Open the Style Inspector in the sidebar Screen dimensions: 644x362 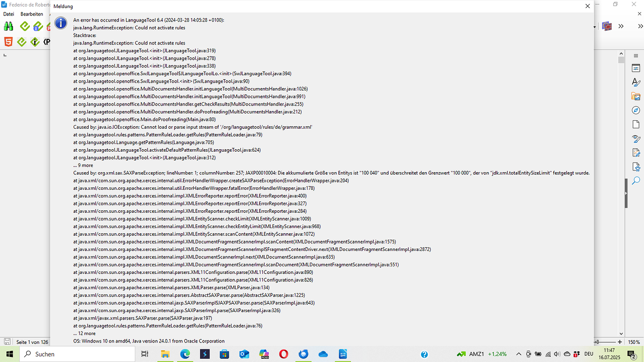636,139
